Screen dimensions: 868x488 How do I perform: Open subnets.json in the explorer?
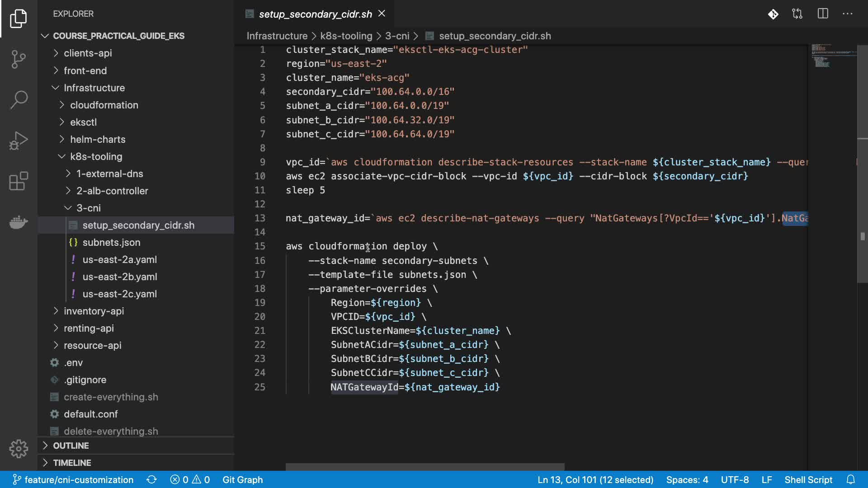click(x=111, y=242)
